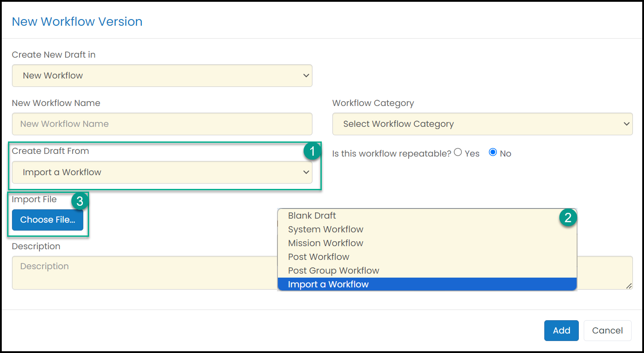Open the Select Workflow Category dropdown
The image size is (644, 353).
482,124
